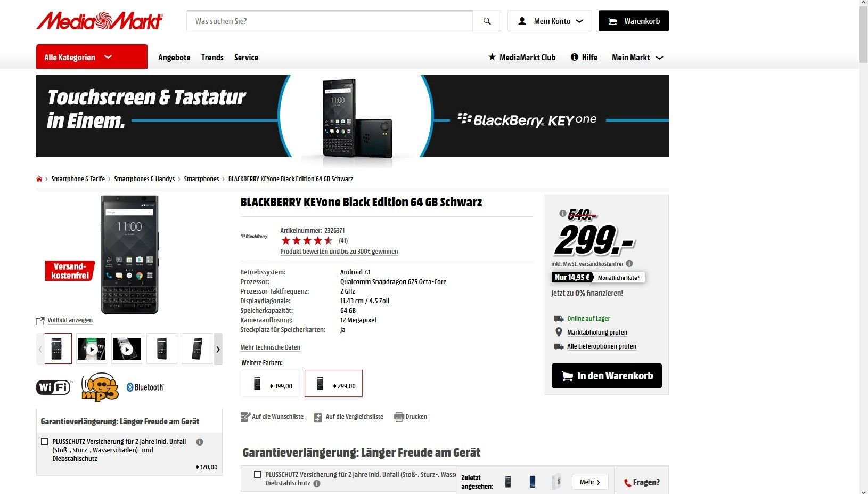Play the first video thumbnail in gallery
The width and height of the screenshot is (868, 494).
pos(92,350)
